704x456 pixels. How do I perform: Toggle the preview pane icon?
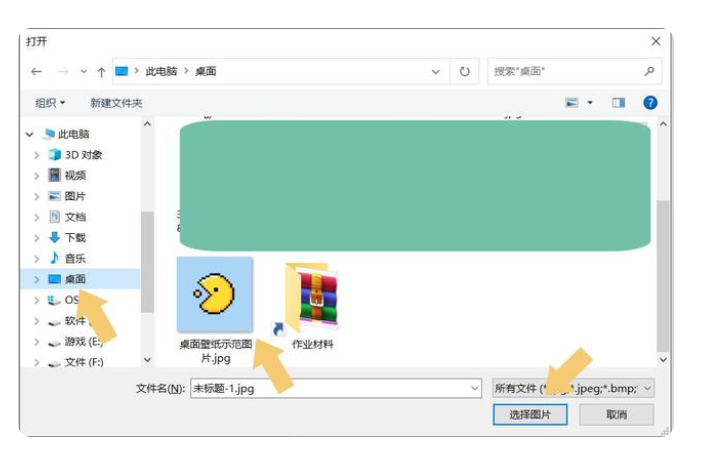pyautogui.click(x=618, y=103)
